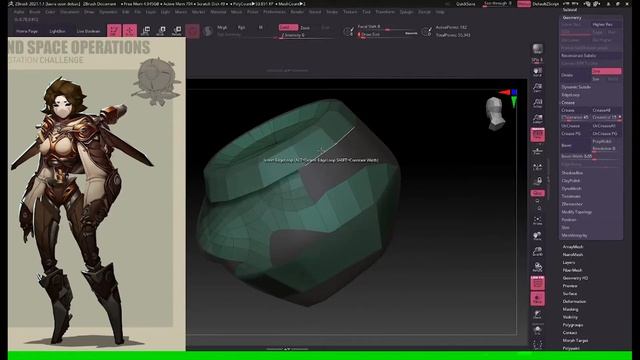Open the Preferences menu
Viewport: 640px width, 360px height.
(x=274, y=12)
